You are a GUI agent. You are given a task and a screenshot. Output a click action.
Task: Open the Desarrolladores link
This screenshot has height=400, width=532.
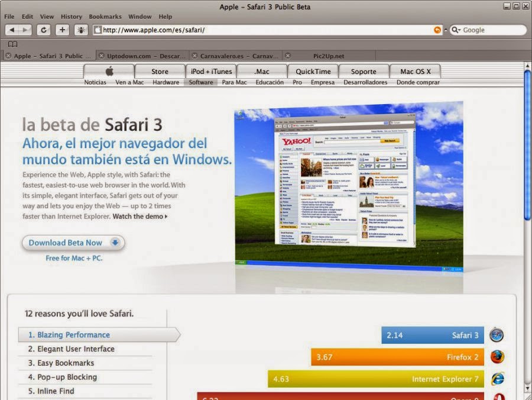click(x=365, y=82)
